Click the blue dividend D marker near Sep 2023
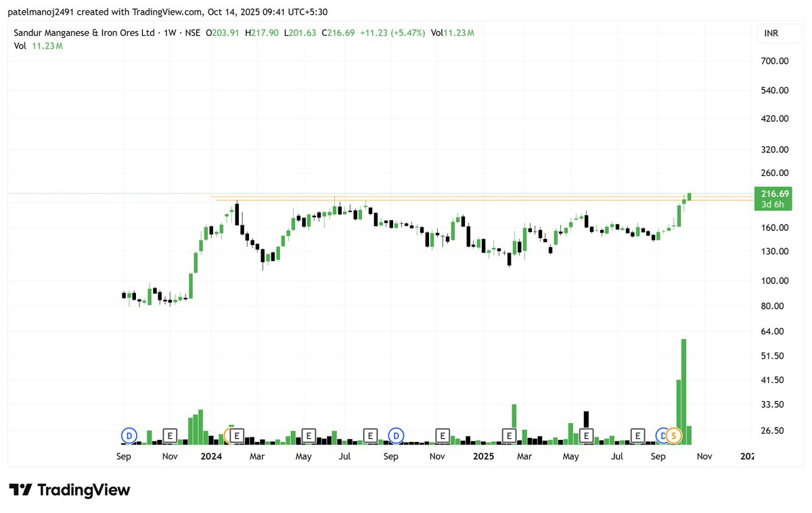The image size is (812, 513). click(x=129, y=435)
